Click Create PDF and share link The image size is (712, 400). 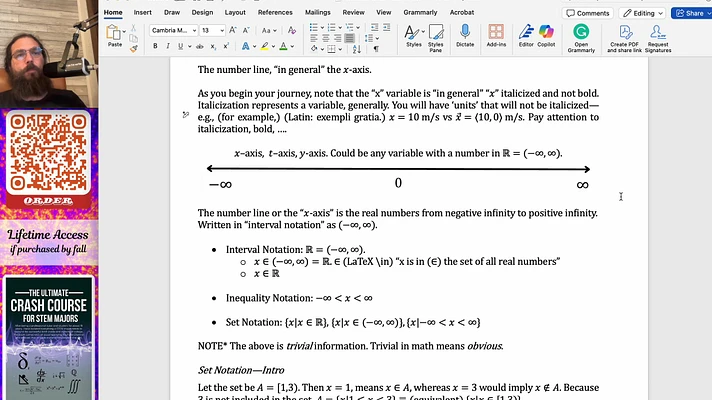(624, 35)
